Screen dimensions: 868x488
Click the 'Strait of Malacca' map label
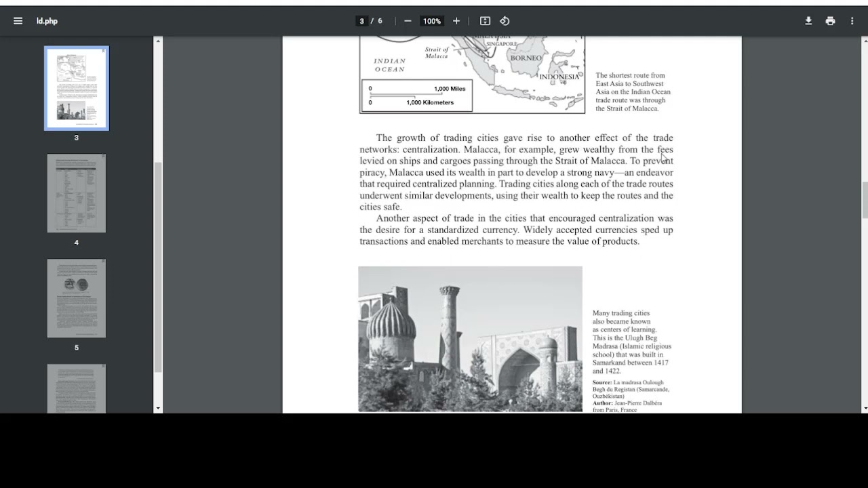pos(437,53)
